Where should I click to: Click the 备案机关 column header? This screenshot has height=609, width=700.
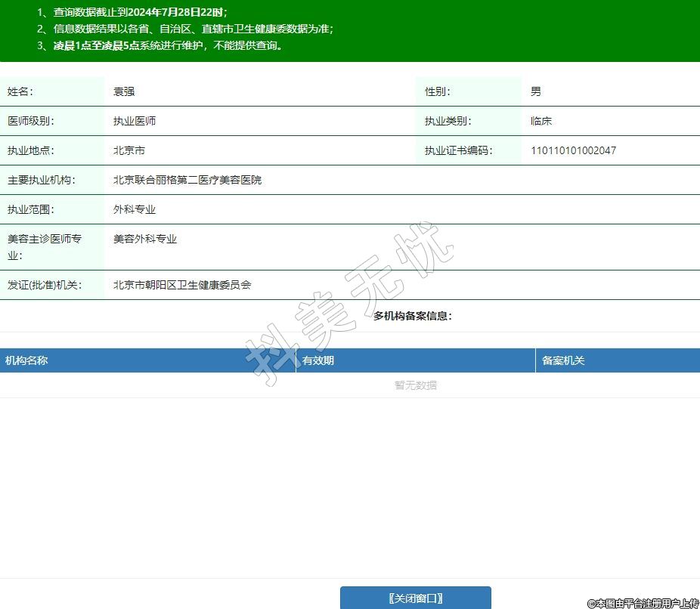point(563,360)
